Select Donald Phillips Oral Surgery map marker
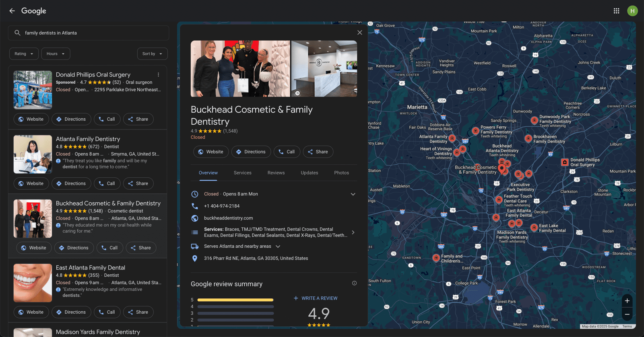Image resolution: width=644 pixels, height=337 pixels. [x=565, y=162]
